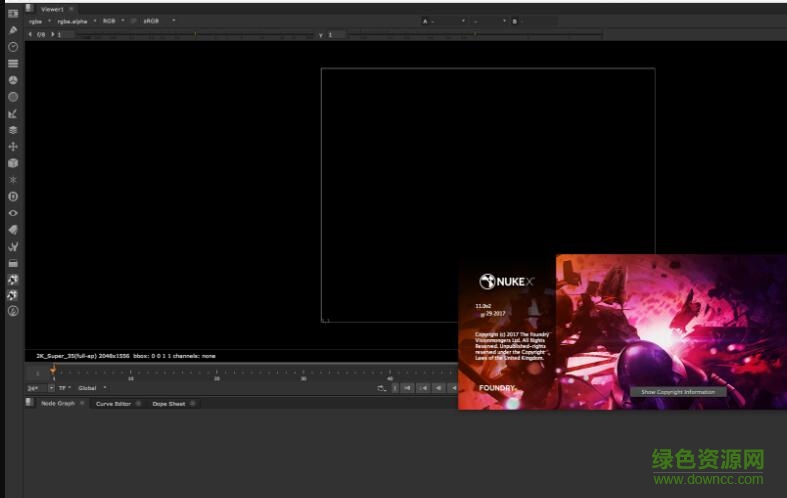Open the rgba.alpha channel dropdown

pos(77,20)
